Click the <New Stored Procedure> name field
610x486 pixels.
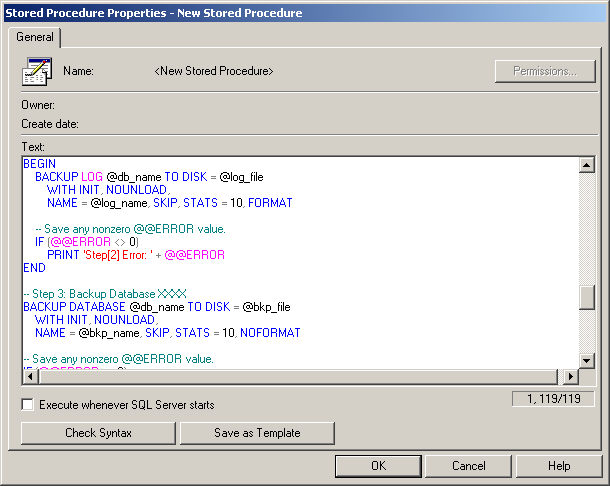pyautogui.click(x=214, y=72)
